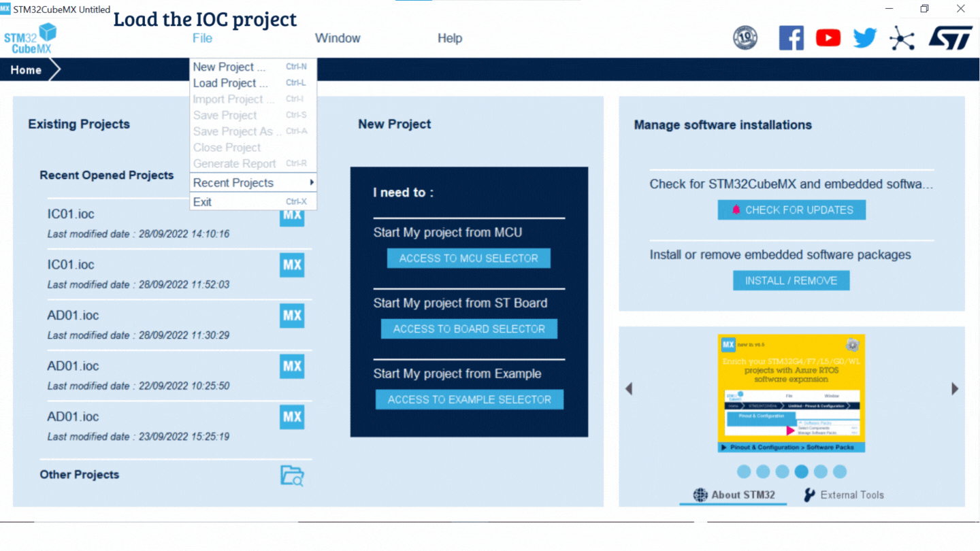The width and height of the screenshot is (980, 551).
Task: Switch to External Tools tab
Action: pyautogui.click(x=843, y=495)
